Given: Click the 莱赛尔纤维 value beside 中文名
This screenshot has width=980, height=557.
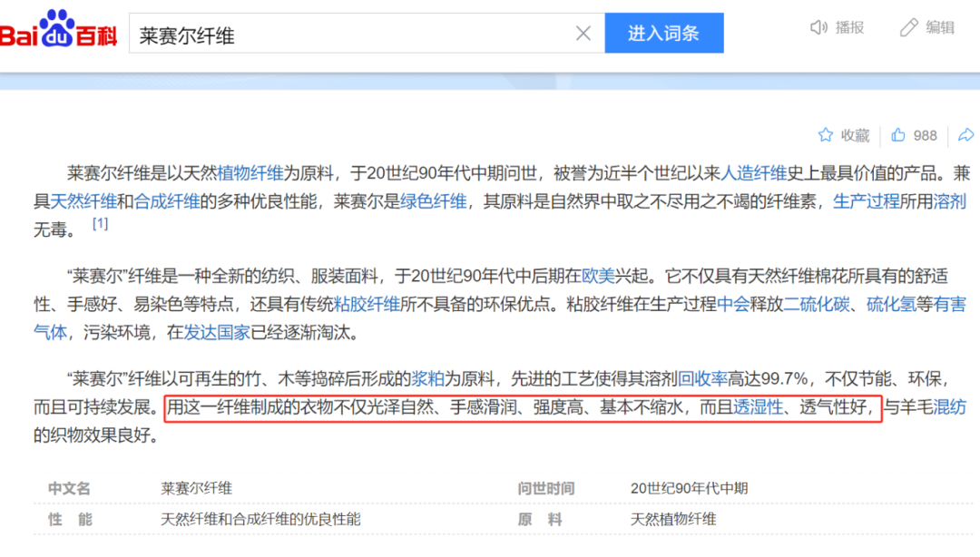Looking at the screenshot, I should pyautogui.click(x=196, y=488).
